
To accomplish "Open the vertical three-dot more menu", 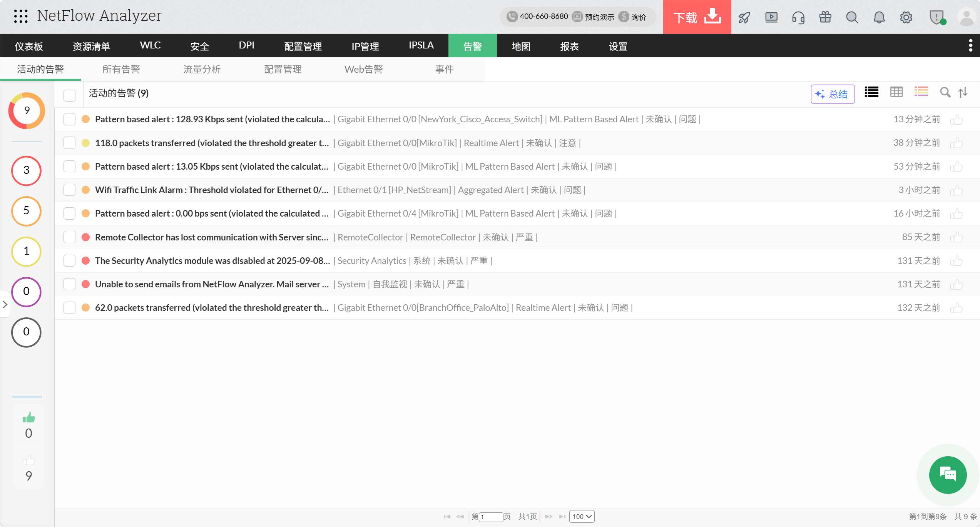I will 970,46.
